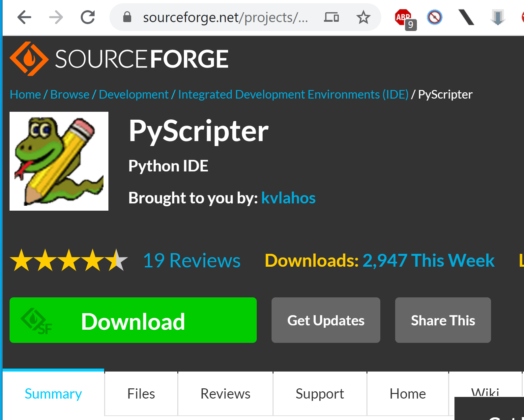Click the blue circle blocker extension icon
524x420 pixels.
pos(434,17)
